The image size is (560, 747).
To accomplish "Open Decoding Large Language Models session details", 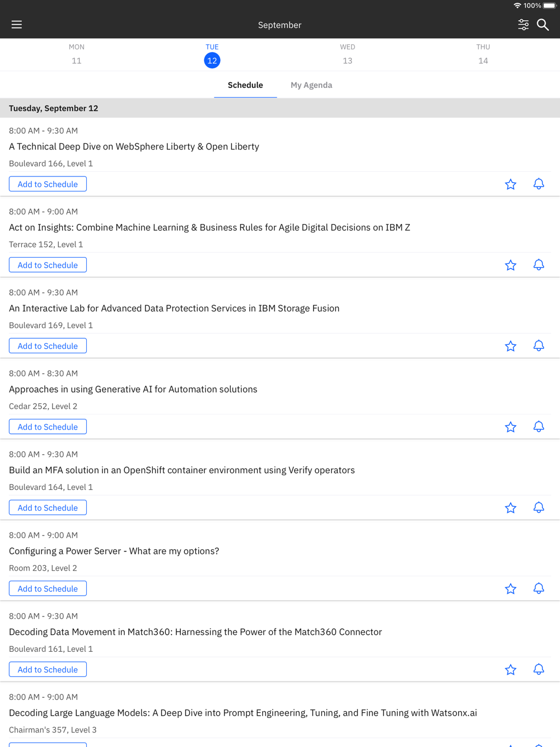I will [242, 713].
